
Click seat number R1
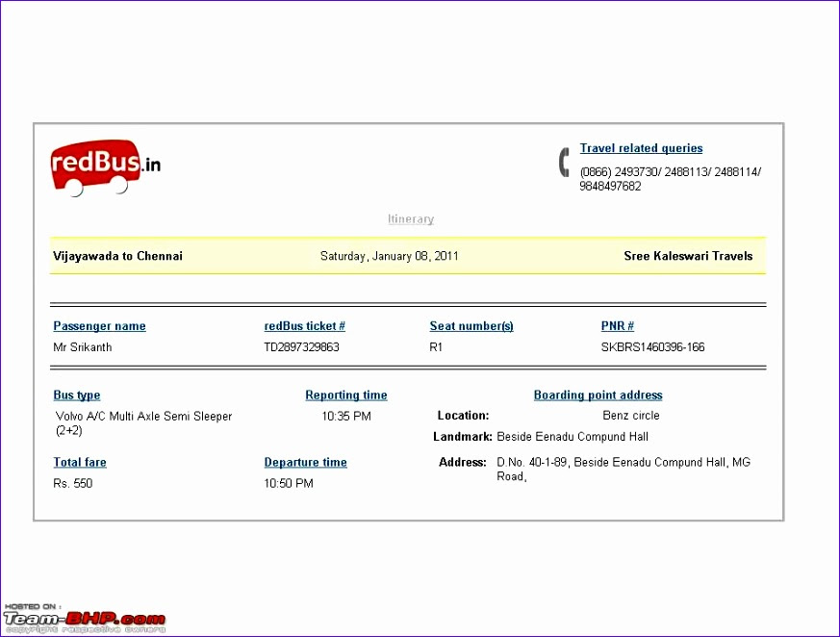point(436,347)
